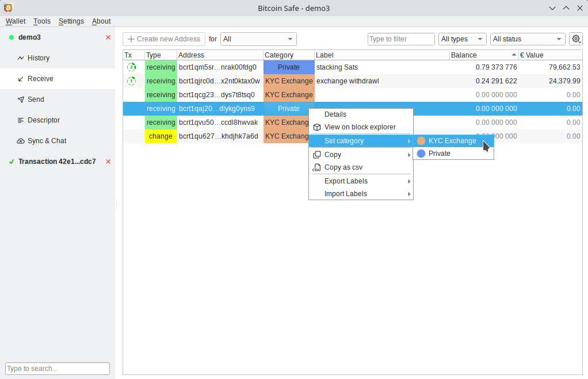The height and width of the screenshot is (379, 588).
Task: Close the demo3 wallet with red X
Action: click(108, 37)
